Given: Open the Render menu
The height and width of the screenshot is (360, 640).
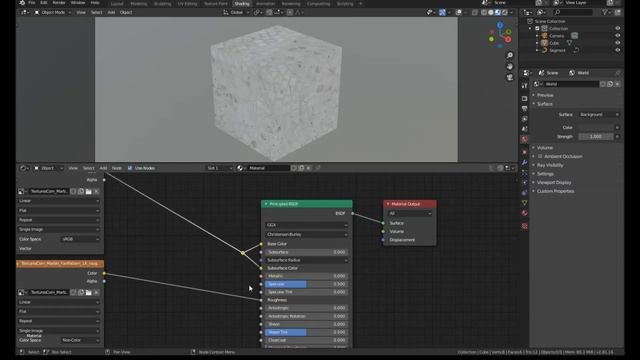Looking at the screenshot, I should [59, 2].
